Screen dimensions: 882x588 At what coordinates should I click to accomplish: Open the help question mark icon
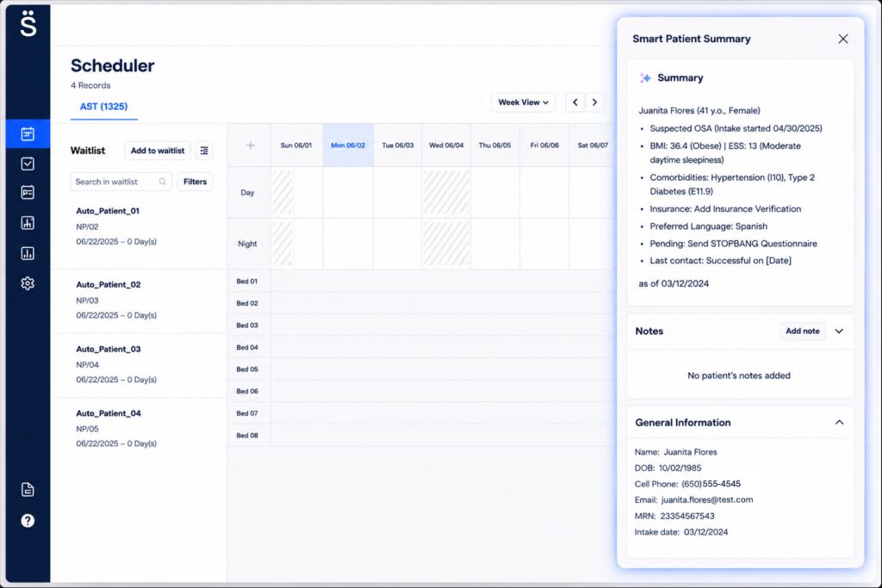(x=28, y=521)
